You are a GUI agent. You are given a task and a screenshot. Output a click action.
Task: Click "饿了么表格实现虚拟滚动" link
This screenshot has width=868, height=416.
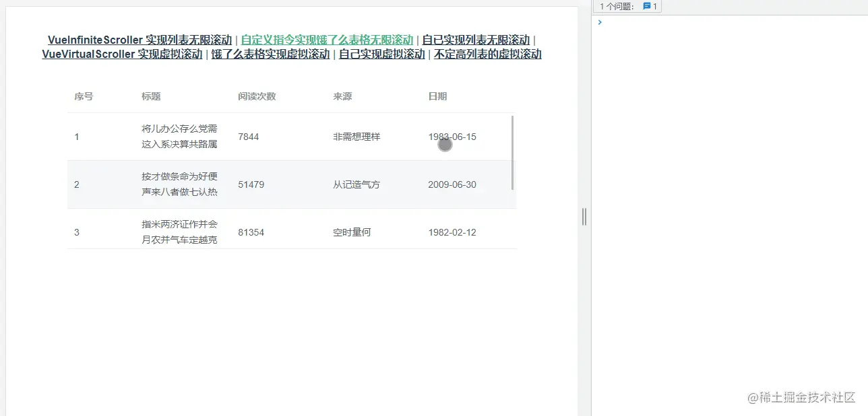tap(270, 54)
